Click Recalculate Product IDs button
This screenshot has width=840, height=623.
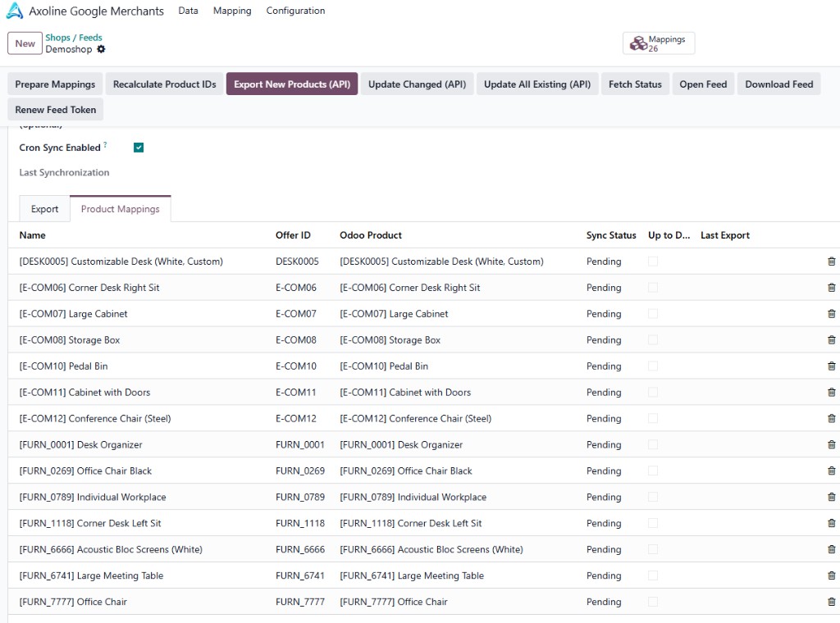(x=164, y=84)
